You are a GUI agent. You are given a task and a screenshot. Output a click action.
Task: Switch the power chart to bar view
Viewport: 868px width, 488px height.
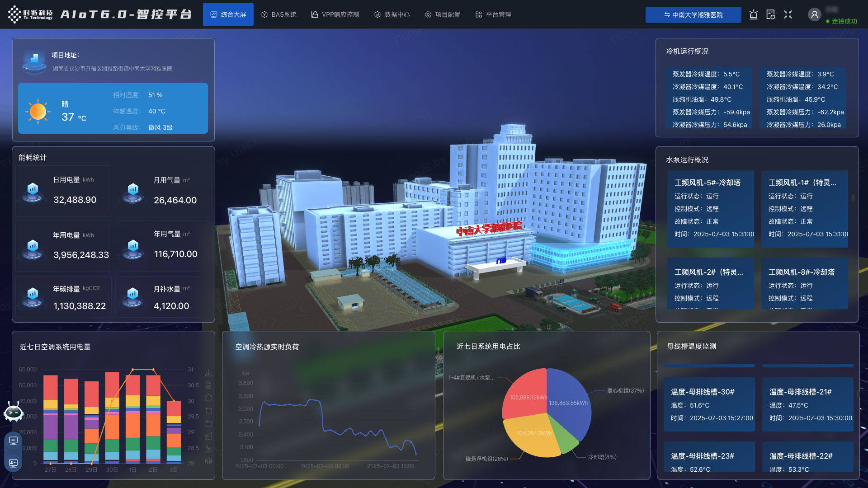click(208, 436)
